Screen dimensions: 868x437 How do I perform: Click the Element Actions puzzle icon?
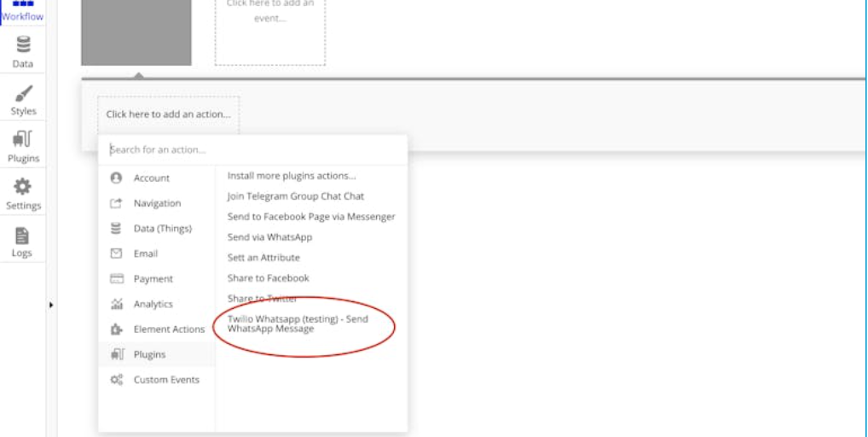[116, 329]
